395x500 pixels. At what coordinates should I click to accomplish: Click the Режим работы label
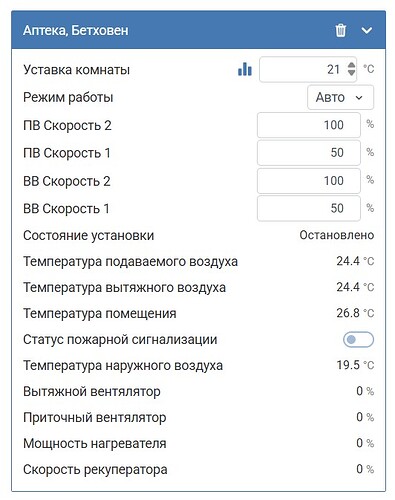68,98
